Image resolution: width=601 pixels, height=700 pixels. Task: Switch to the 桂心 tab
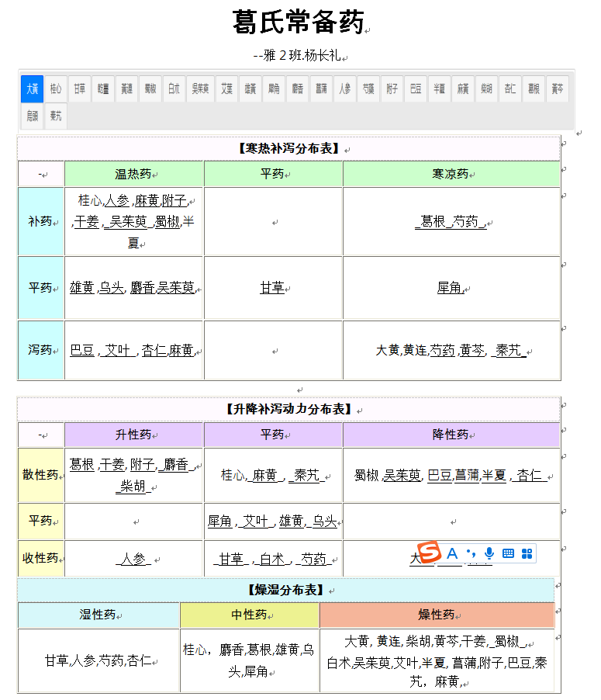pos(56,88)
